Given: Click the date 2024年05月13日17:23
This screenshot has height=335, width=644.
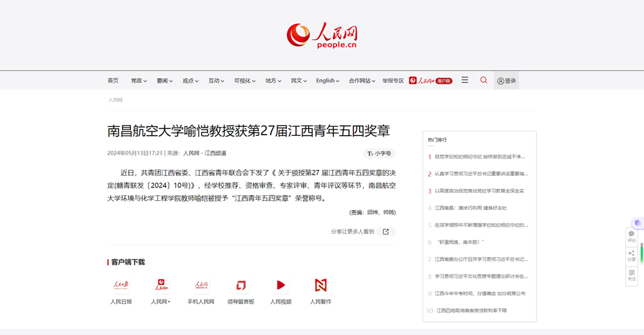Looking at the screenshot, I should pos(135,153).
